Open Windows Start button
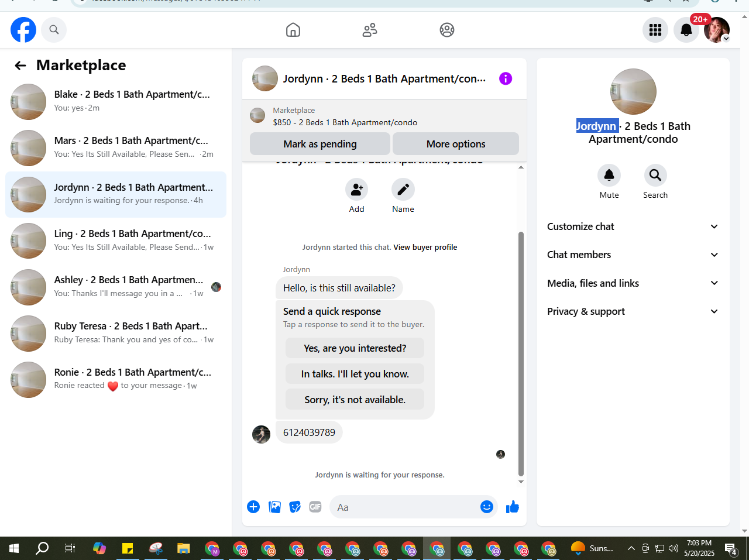This screenshot has height=560, width=749. point(14,548)
